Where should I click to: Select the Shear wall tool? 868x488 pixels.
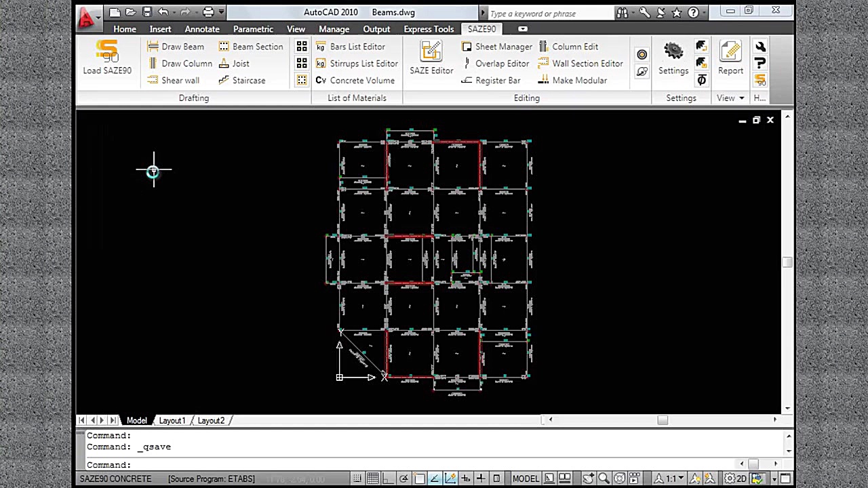click(x=173, y=81)
